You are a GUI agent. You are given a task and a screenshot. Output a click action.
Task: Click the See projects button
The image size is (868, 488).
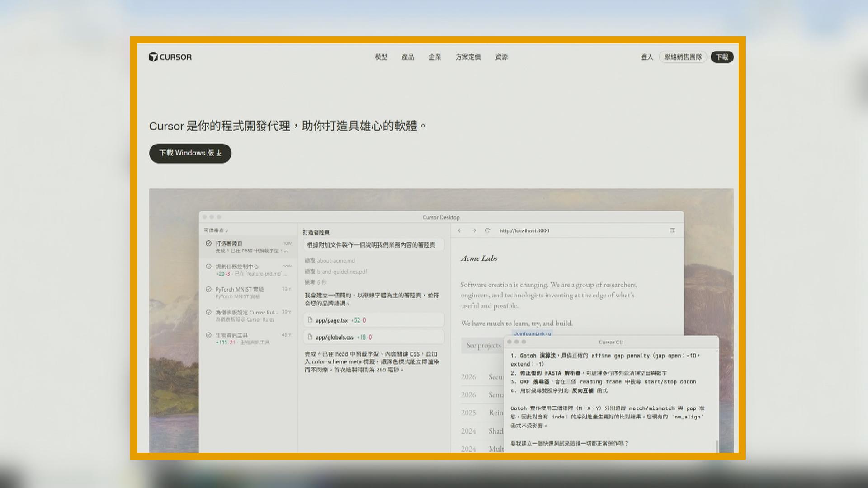click(483, 346)
